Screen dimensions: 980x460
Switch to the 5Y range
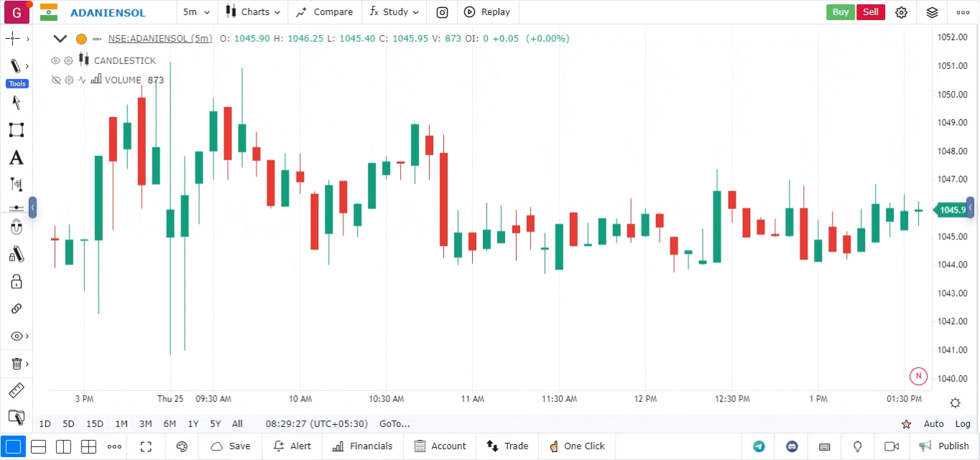(x=216, y=424)
